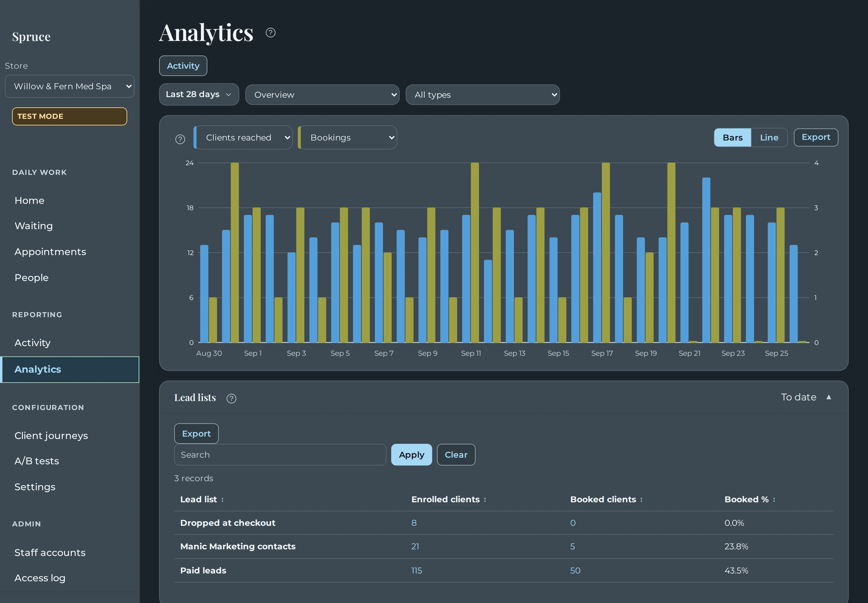
Task: Open booked clients count 5 for Manic Marketing
Action: tap(573, 546)
